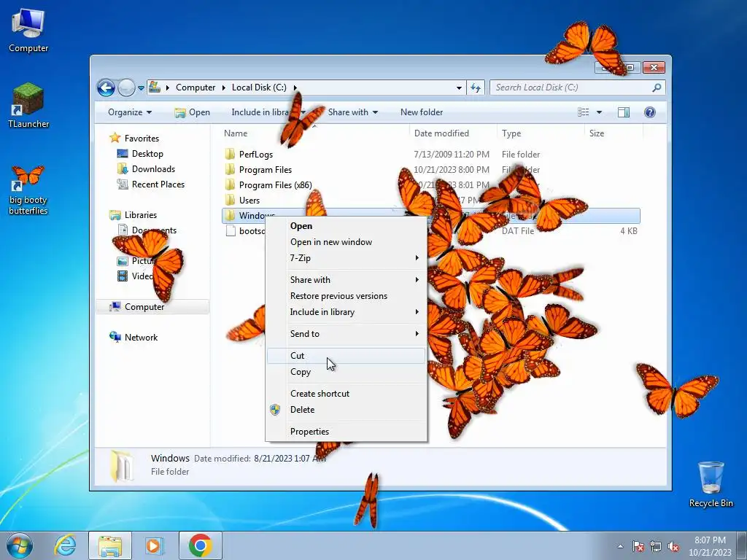Open the network status tray icon
747x560 pixels.
click(656, 546)
